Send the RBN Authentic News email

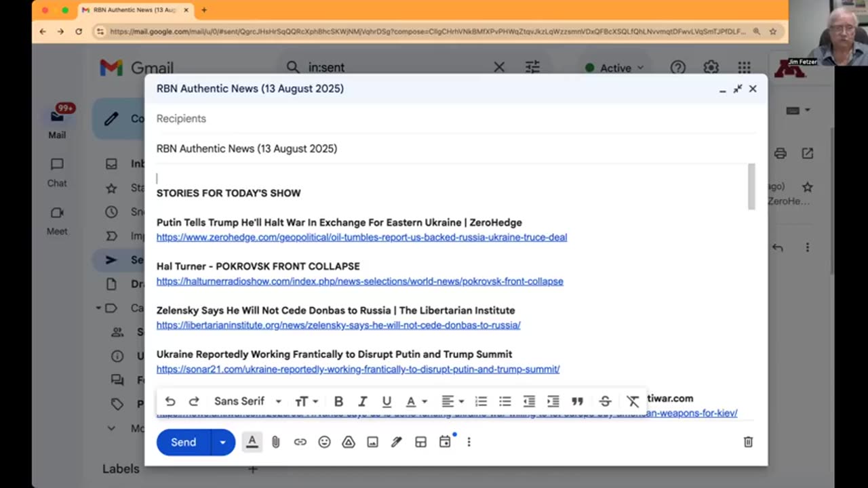pos(183,442)
